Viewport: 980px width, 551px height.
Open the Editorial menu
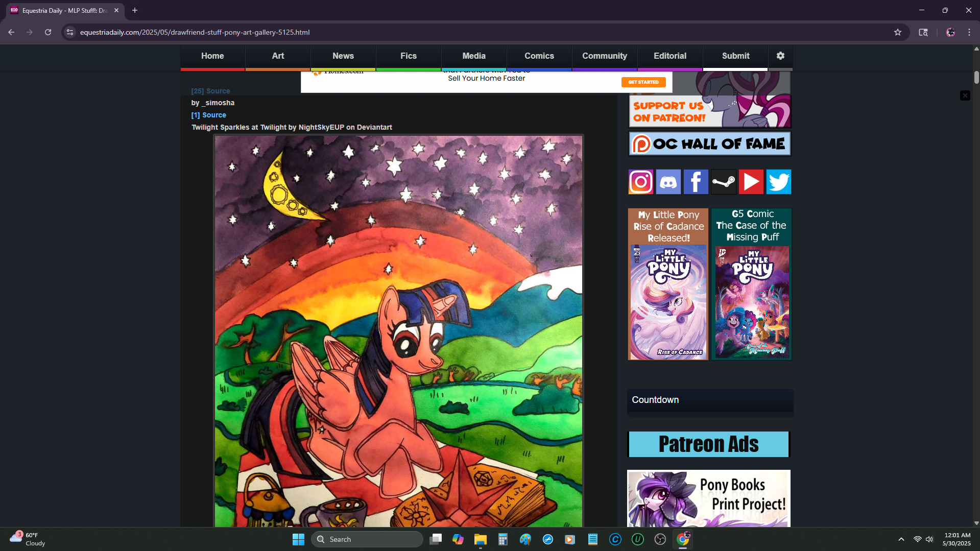click(670, 56)
